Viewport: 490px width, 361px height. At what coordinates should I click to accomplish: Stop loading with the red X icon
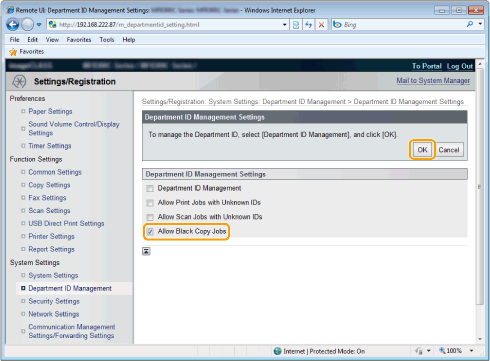[x=321, y=25]
